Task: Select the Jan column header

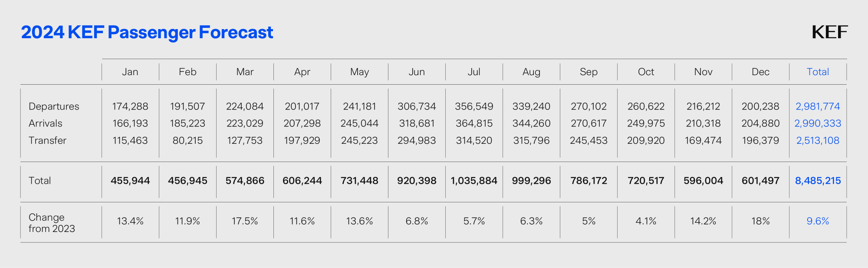Action: coord(130,72)
